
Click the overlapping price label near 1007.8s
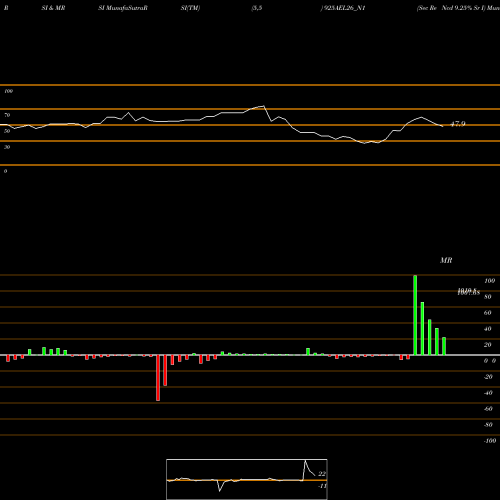coord(469,292)
